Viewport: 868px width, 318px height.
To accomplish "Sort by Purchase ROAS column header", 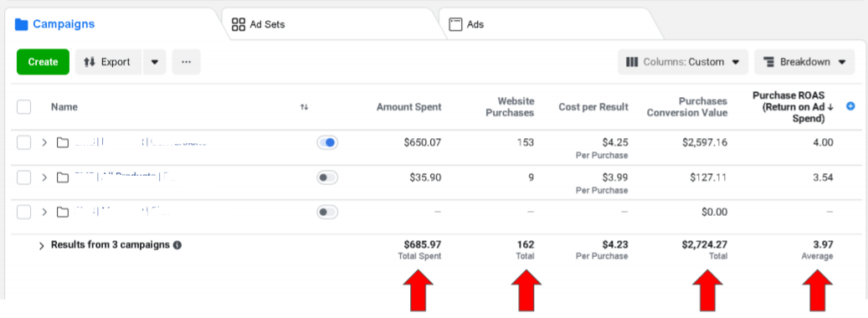I will pos(794,107).
